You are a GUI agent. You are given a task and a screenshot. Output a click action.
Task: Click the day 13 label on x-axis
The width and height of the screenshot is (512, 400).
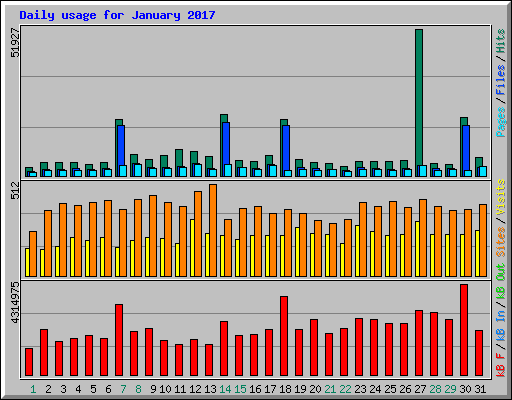(x=210, y=389)
